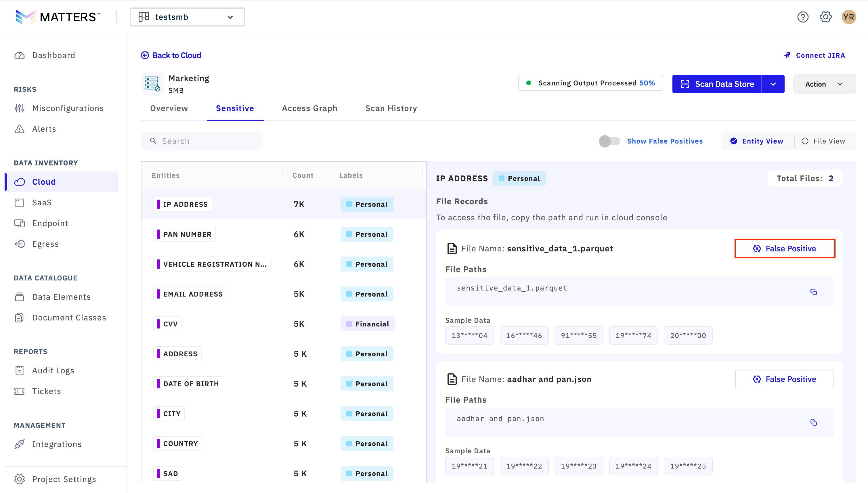Click sample data chip 19*****25
This screenshot has height=493, width=868.
pos(688,466)
